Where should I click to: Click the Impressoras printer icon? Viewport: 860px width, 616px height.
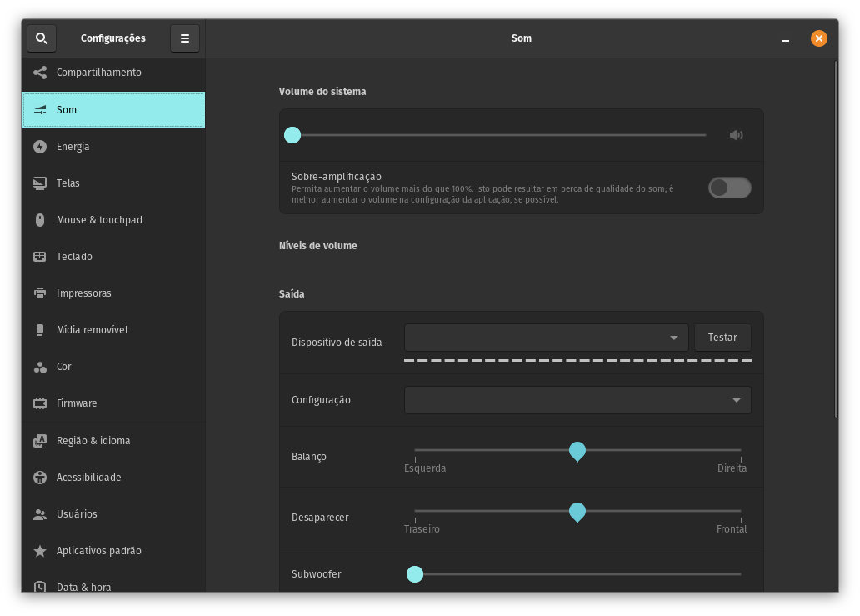40,293
